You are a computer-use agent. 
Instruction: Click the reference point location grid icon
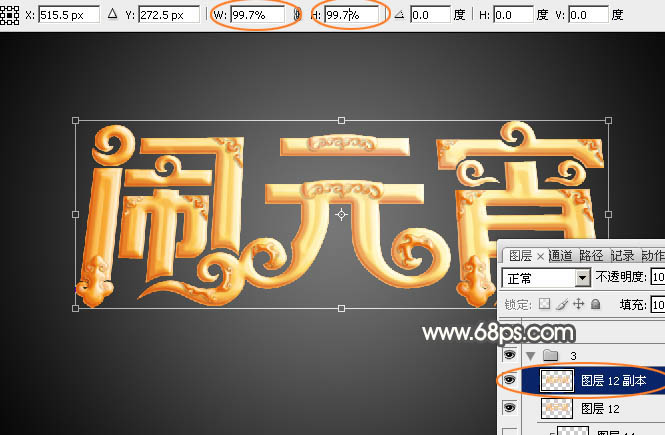point(8,15)
